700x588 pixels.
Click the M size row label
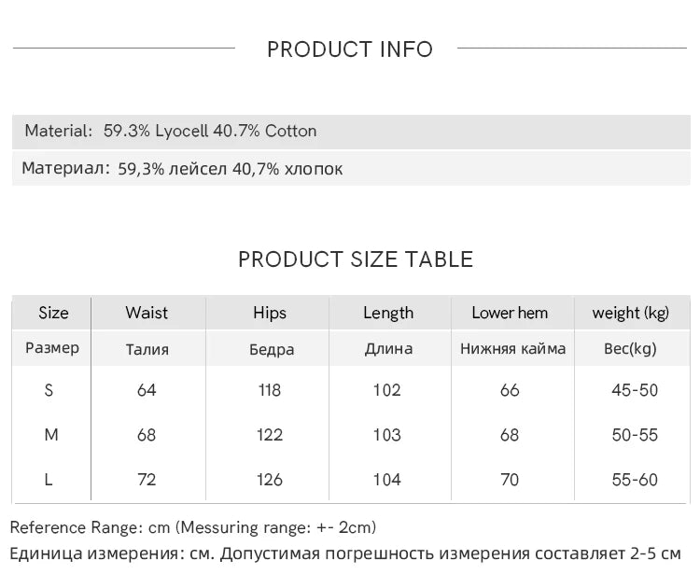click(51, 435)
